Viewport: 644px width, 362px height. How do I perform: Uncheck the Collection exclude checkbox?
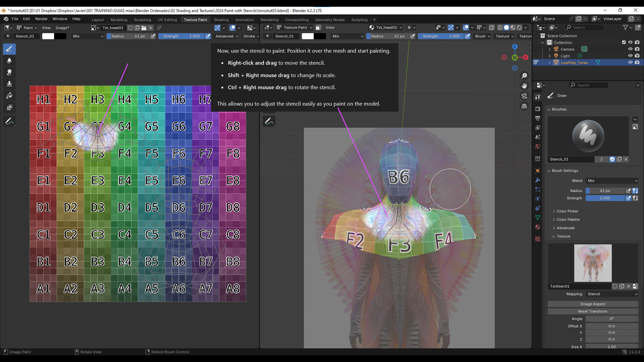(624, 42)
